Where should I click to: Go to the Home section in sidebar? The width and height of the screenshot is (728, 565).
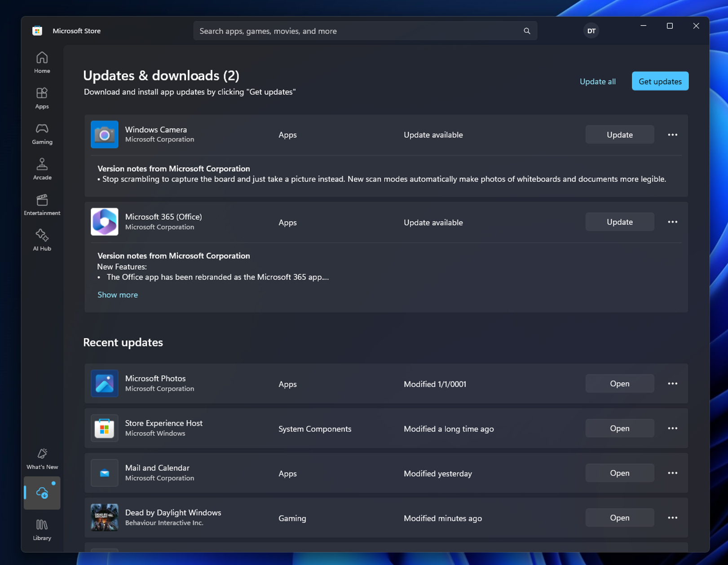pos(42,62)
